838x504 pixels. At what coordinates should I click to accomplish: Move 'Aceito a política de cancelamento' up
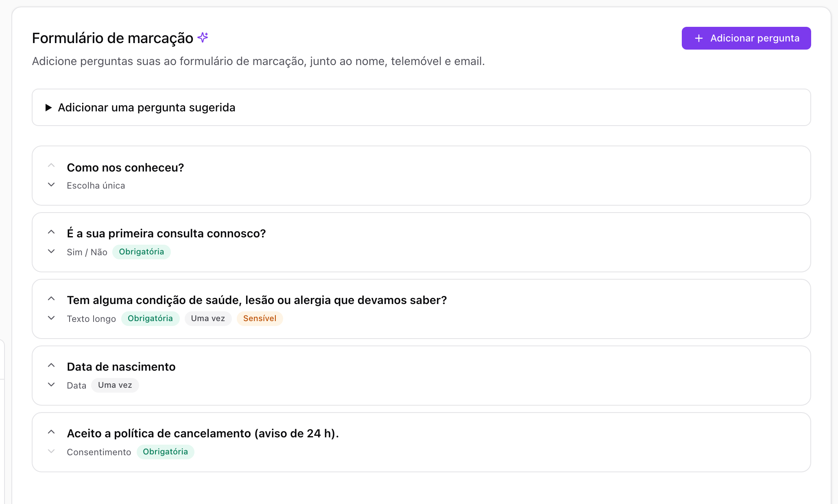51,432
